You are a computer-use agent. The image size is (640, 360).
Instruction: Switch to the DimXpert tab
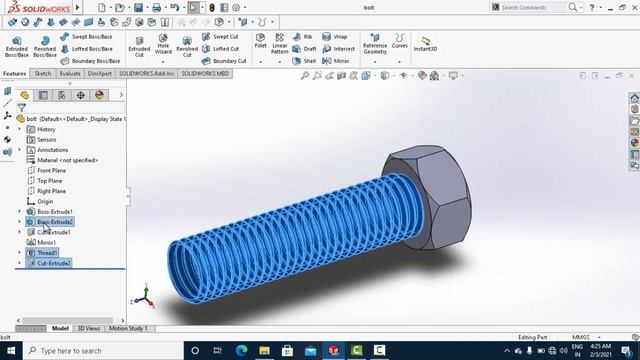tap(100, 73)
